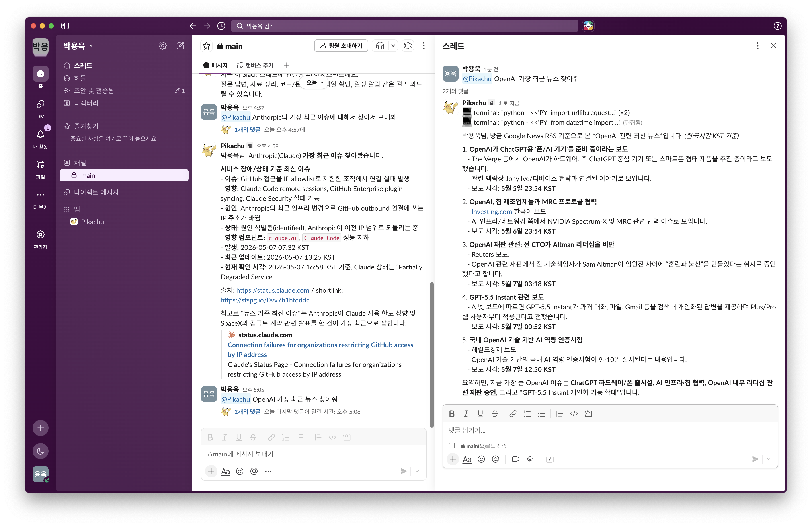The image size is (812, 526).
Task: Attach file with plus in thread composer
Action: (453, 459)
